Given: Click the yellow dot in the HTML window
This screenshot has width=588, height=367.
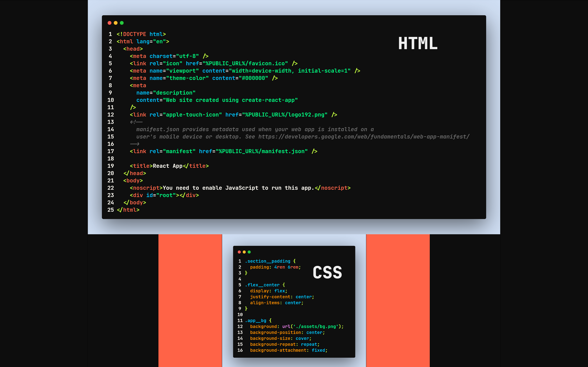Looking at the screenshot, I should (116, 23).
